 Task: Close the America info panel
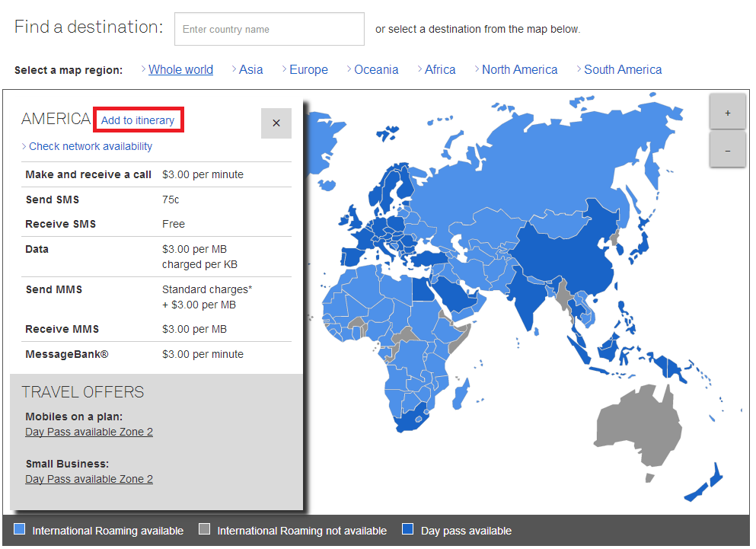pyautogui.click(x=276, y=123)
